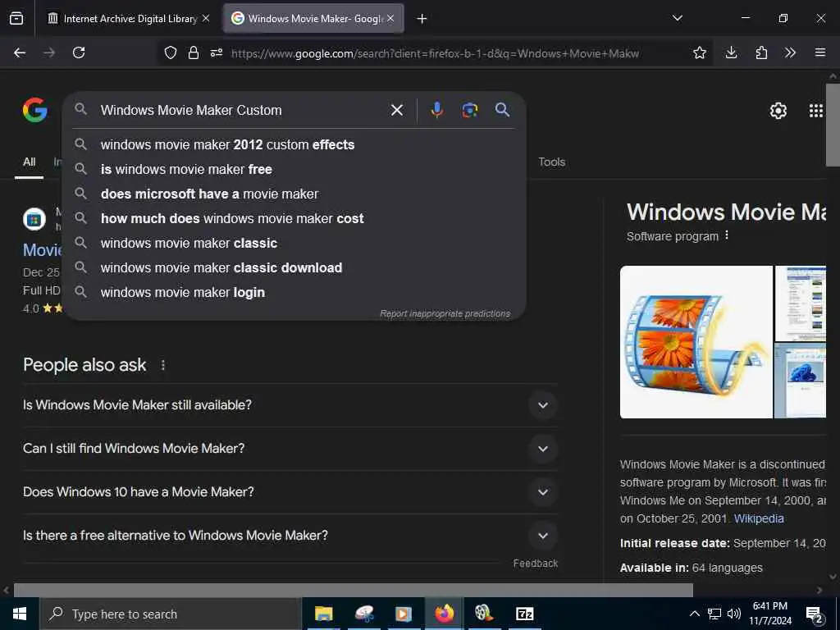Open a new tab

[422, 19]
